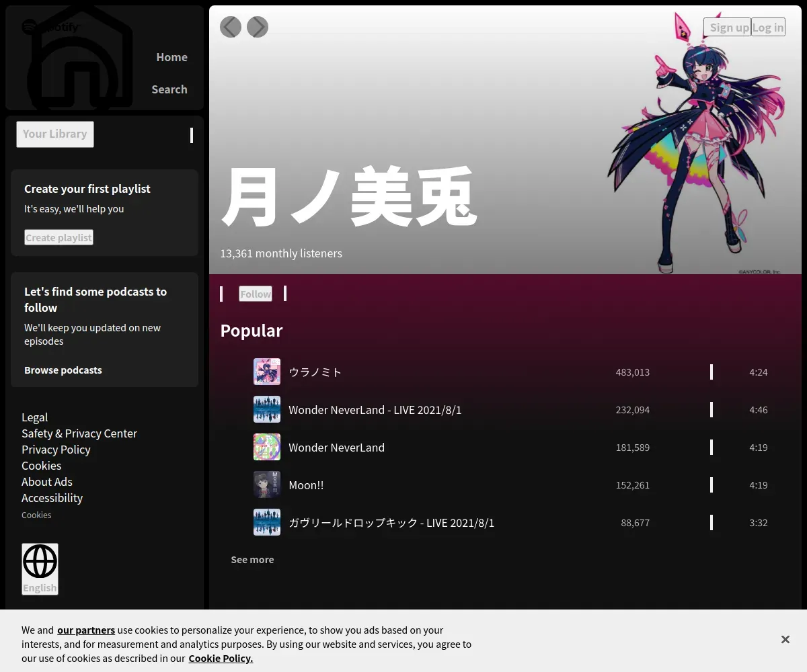
Task: Open the Accessibility link
Action: [x=52, y=498]
